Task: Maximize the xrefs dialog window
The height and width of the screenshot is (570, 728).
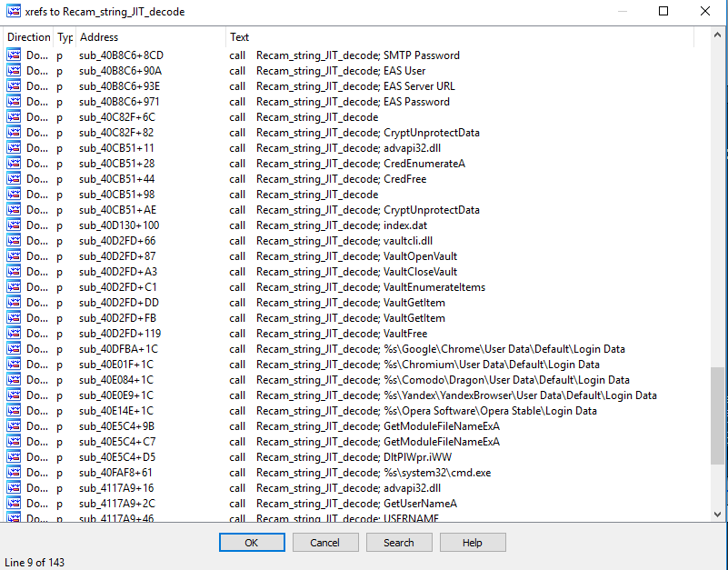Action: click(x=663, y=11)
